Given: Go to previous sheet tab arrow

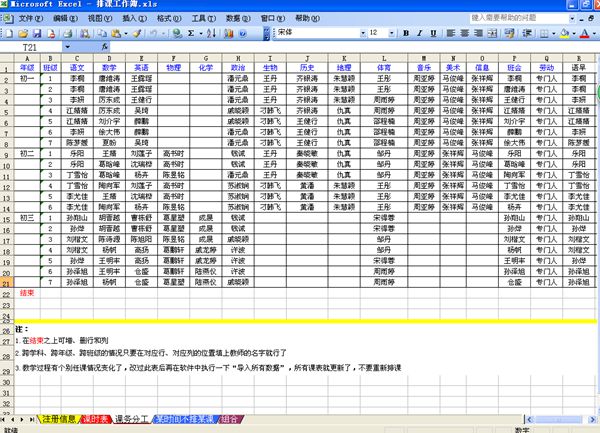Looking at the screenshot, I should [x=12, y=419].
